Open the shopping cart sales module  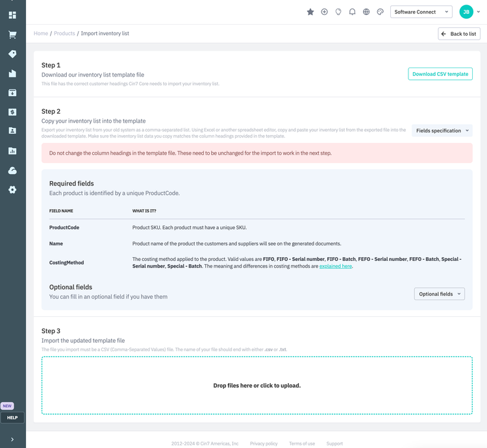point(12,35)
